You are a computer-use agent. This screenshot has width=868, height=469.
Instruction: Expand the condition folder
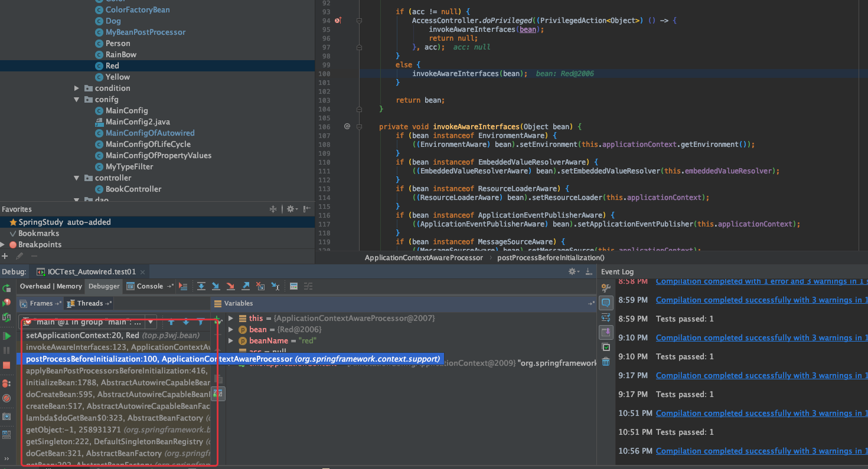[x=77, y=88]
